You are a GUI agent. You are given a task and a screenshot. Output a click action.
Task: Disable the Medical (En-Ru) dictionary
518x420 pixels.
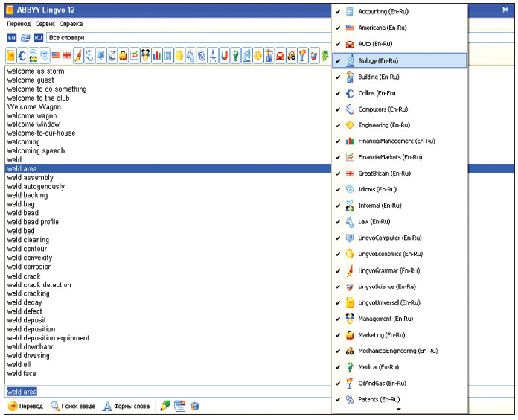[338, 367]
